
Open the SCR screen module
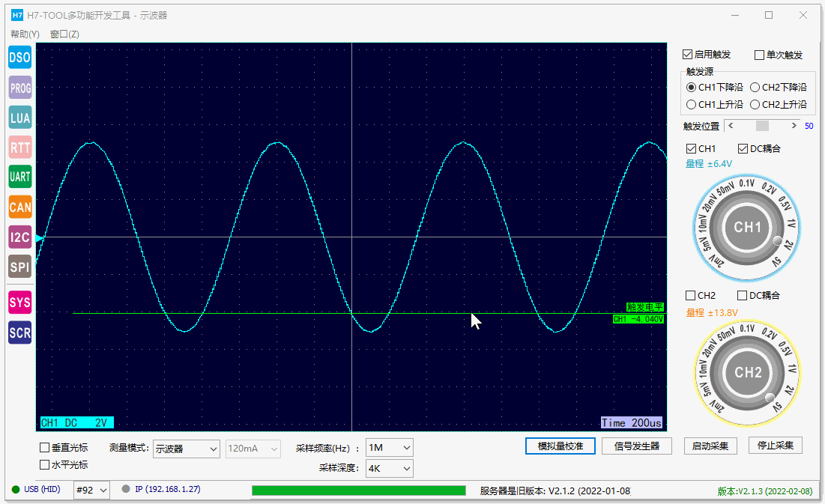click(x=20, y=333)
